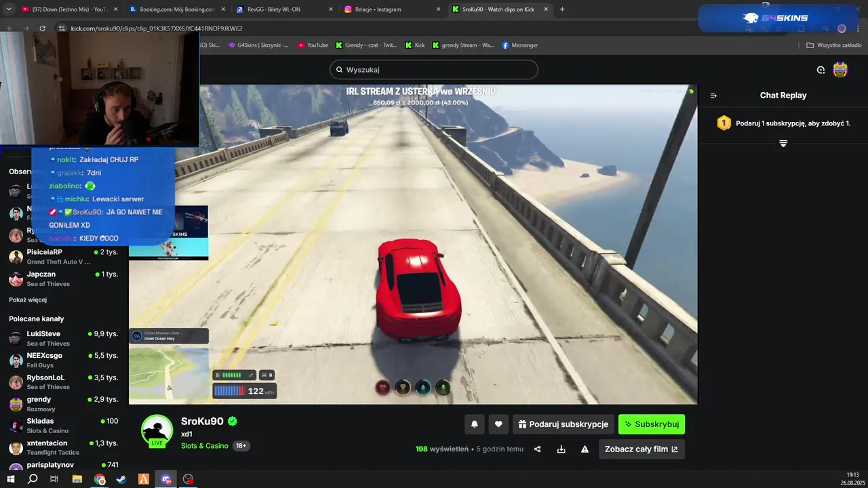
Task: Click Pokaż więcej to expand followed channels
Action: pos(28,300)
